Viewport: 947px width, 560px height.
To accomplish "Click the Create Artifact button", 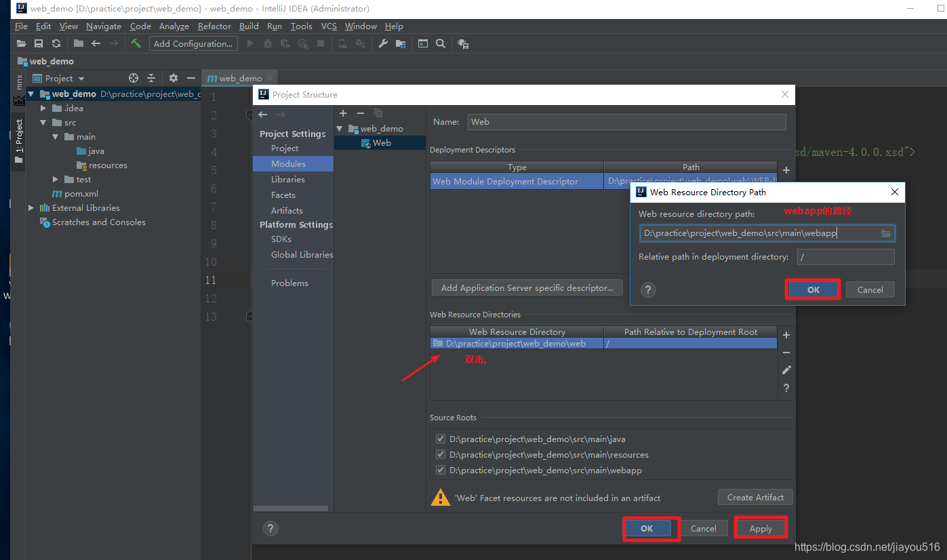I will point(755,498).
